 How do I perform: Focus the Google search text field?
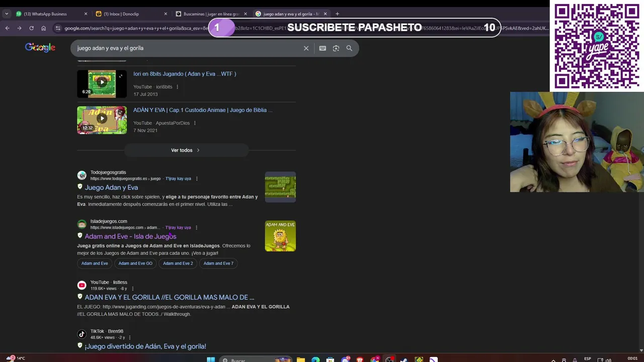click(186, 48)
